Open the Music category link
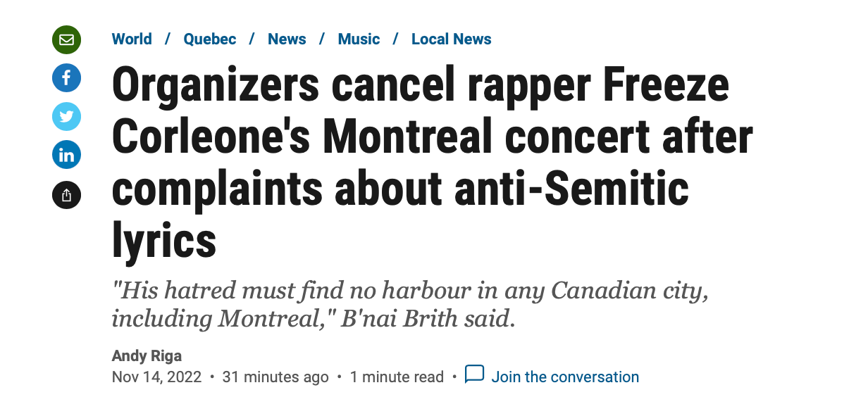The height and width of the screenshot is (397, 868). point(359,39)
